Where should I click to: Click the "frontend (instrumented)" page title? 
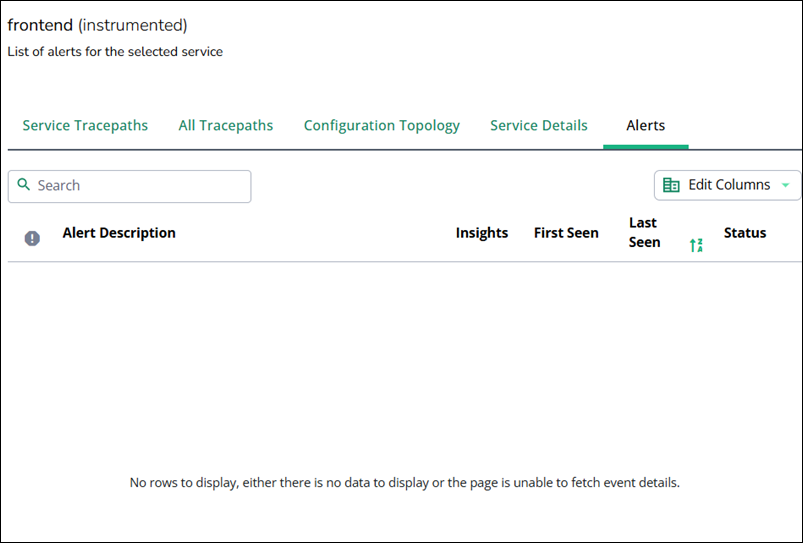(x=97, y=25)
